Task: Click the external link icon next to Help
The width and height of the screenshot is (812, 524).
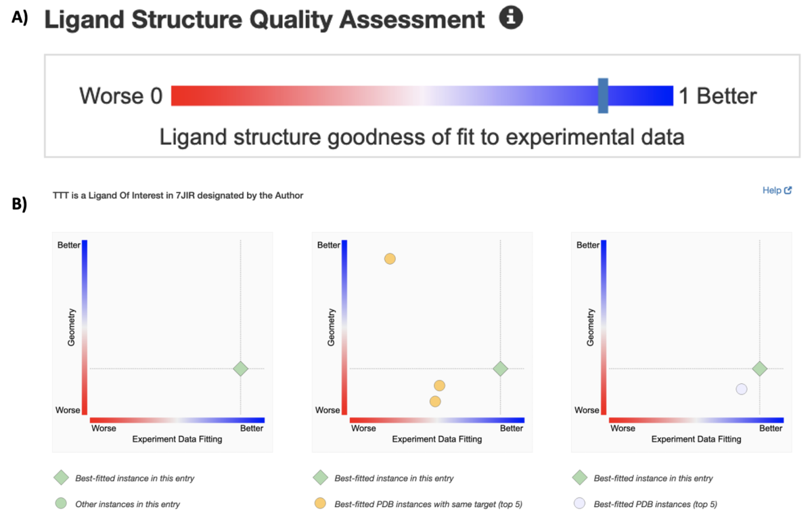Action: (x=788, y=190)
